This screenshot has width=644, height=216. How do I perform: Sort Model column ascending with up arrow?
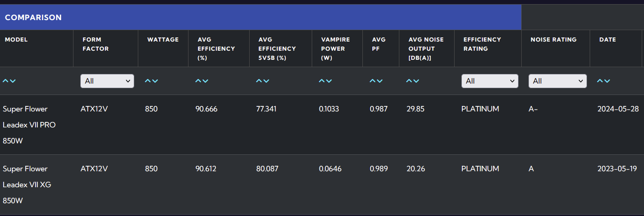(x=5, y=81)
